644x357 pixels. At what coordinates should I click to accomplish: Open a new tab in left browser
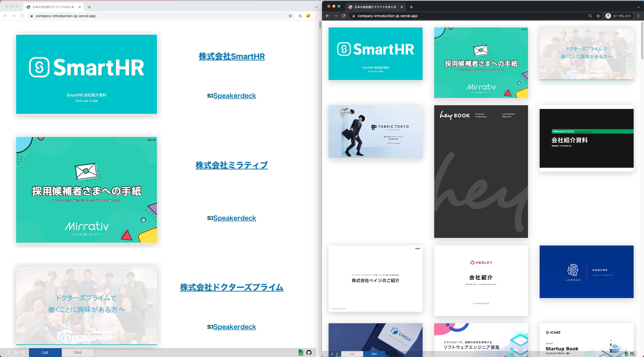click(89, 7)
